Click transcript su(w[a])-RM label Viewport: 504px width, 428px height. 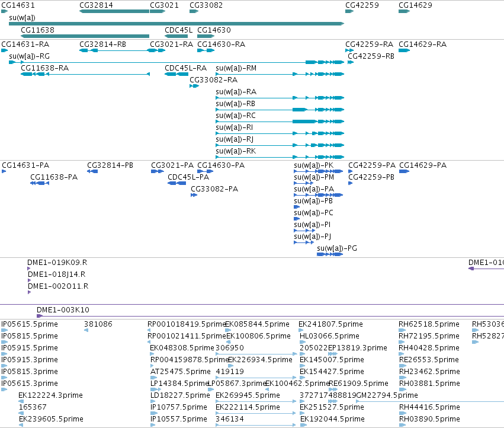tap(236, 68)
